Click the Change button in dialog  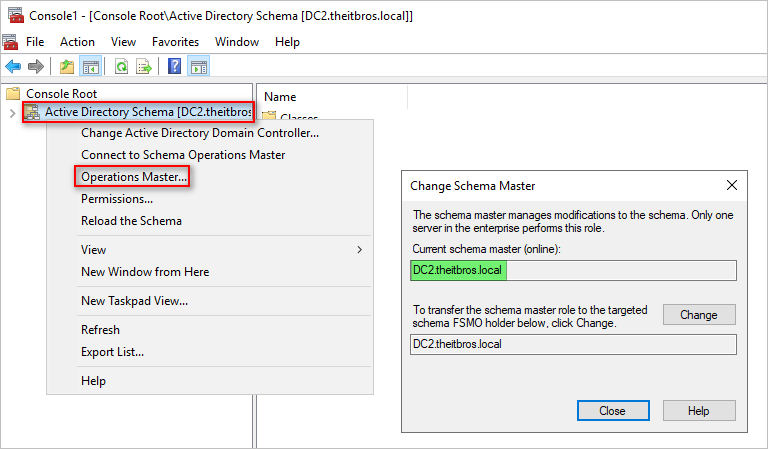(x=699, y=315)
